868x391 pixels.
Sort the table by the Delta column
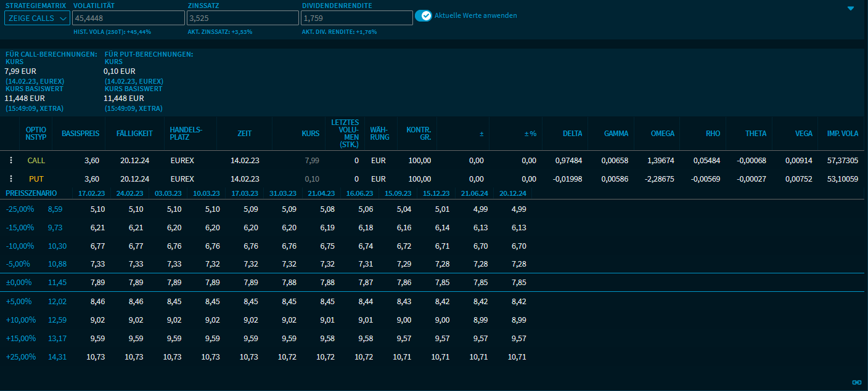(572, 133)
